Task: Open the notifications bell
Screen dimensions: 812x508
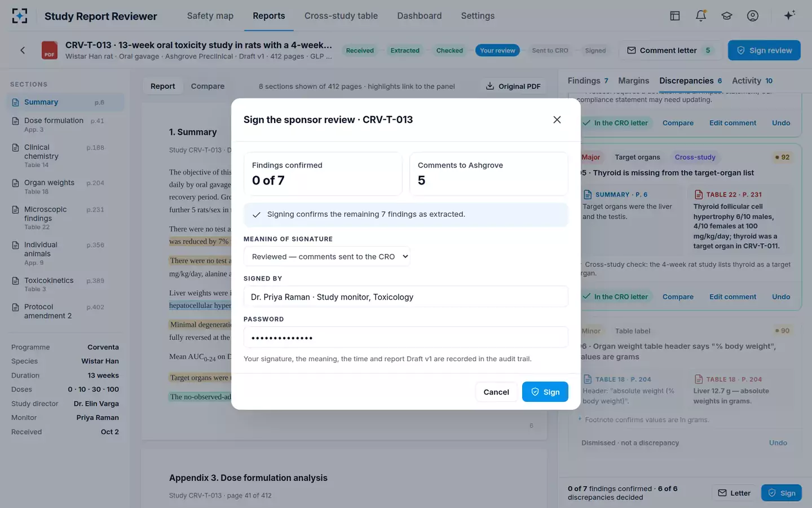Action: pos(701,16)
